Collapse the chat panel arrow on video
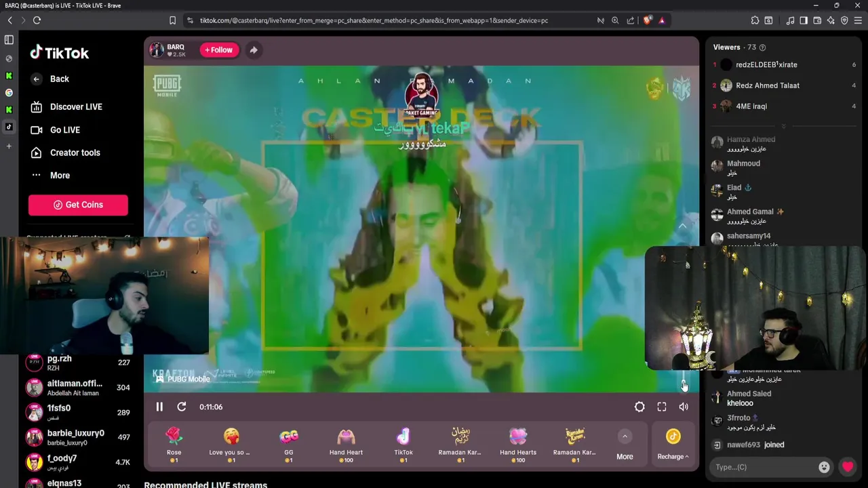 683,226
